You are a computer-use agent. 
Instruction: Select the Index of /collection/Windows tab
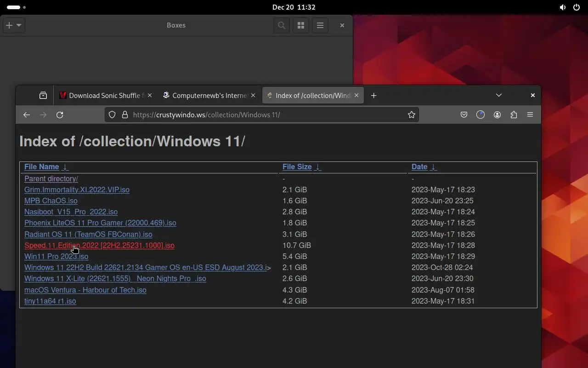tap(312, 95)
